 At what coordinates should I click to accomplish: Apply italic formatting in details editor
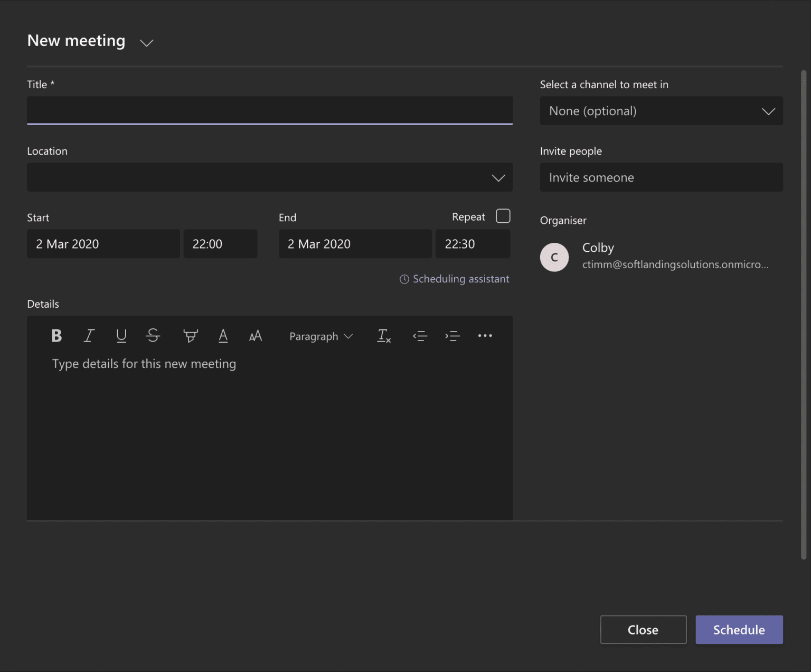[89, 336]
